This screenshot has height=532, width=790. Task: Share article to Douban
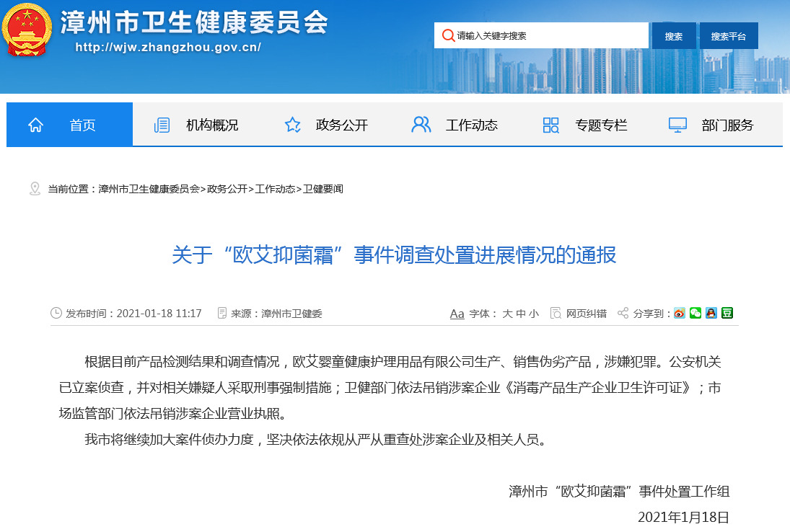(727, 314)
